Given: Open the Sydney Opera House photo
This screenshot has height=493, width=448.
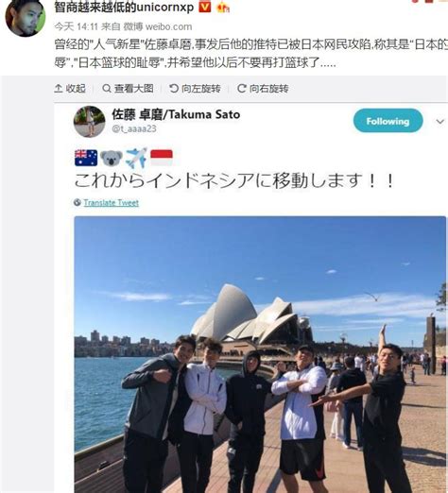Looking at the screenshot, I should tap(260, 354).
